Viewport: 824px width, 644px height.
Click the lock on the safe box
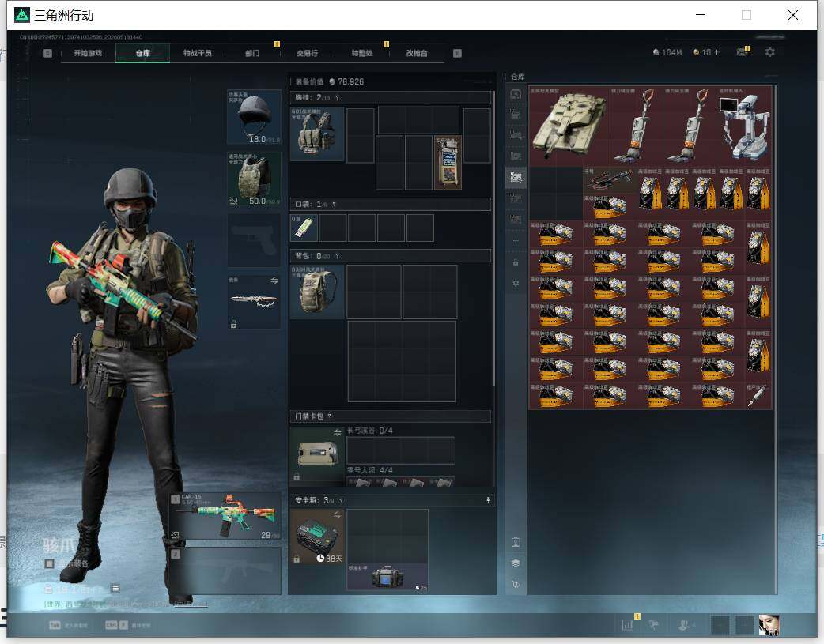[297, 559]
